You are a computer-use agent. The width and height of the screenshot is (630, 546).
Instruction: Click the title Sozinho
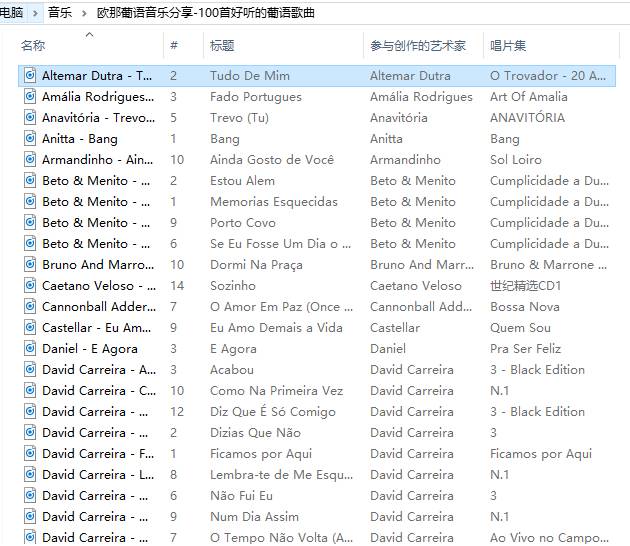pos(233,285)
